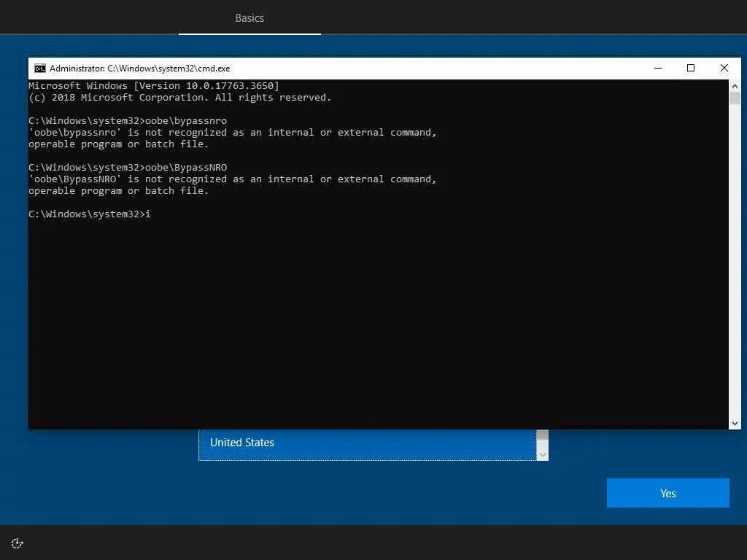Click the 'oobe\bypassnro' is not recognized error
Viewport: 747px width, 560px height.
[x=233, y=138]
